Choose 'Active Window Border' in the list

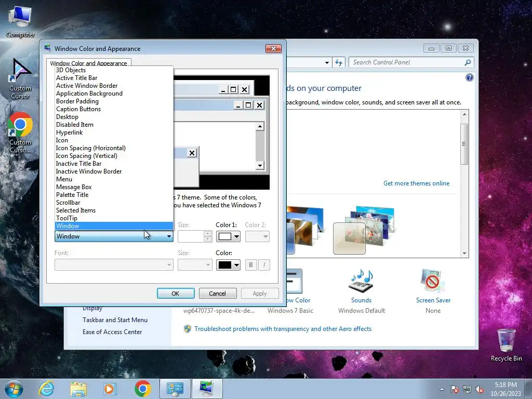tap(114, 86)
